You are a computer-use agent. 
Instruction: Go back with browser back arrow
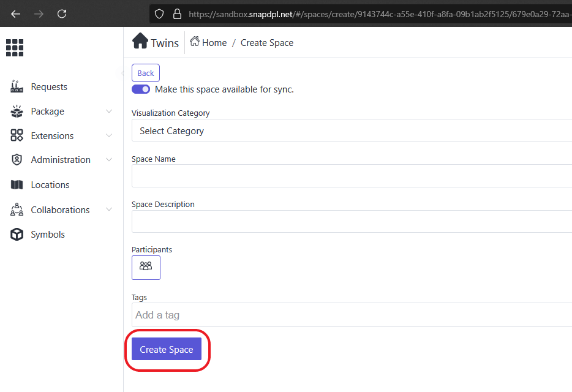[x=16, y=14]
